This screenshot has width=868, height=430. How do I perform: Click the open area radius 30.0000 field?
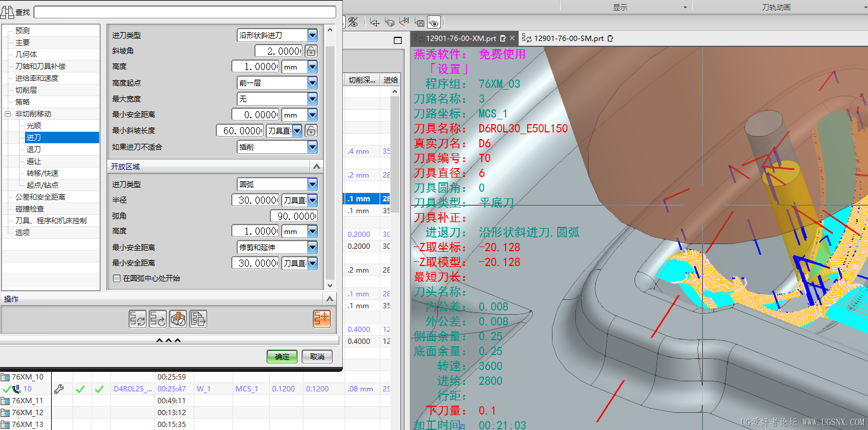click(255, 200)
